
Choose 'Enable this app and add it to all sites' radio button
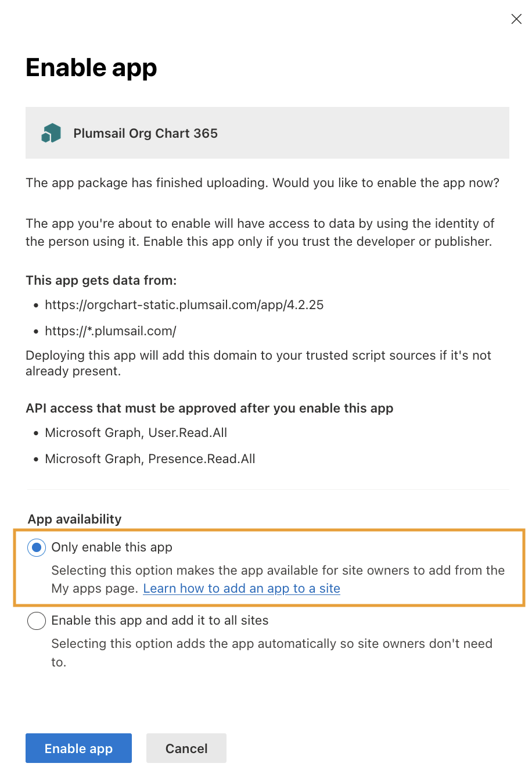point(37,621)
